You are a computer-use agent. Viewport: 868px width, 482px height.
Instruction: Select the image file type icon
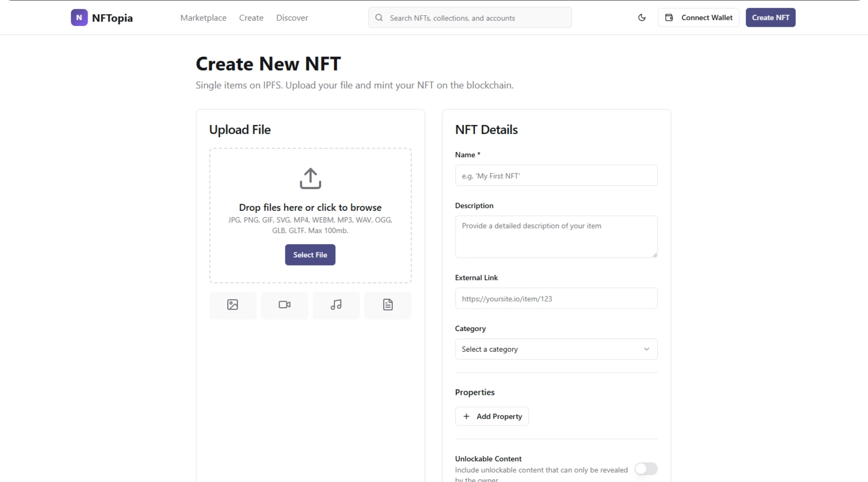click(233, 305)
